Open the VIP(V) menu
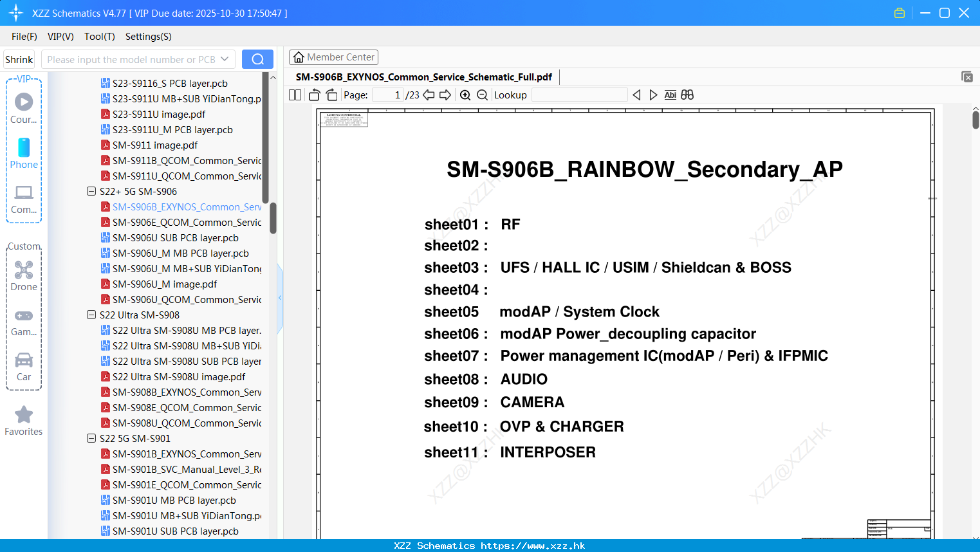This screenshot has width=980, height=552. click(60, 37)
